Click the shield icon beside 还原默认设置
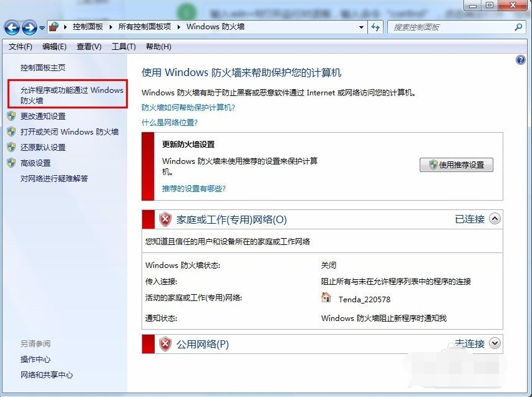The image size is (532, 397). click(11, 147)
